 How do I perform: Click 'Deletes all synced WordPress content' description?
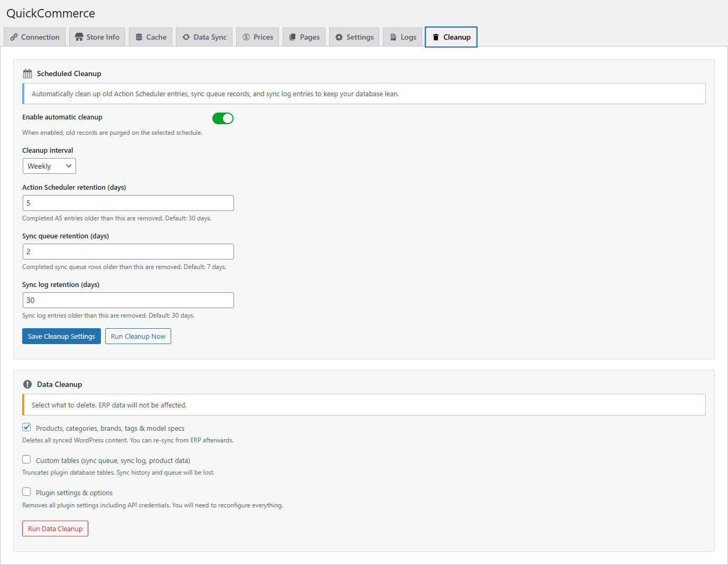pyautogui.click(x=128, y=440)
